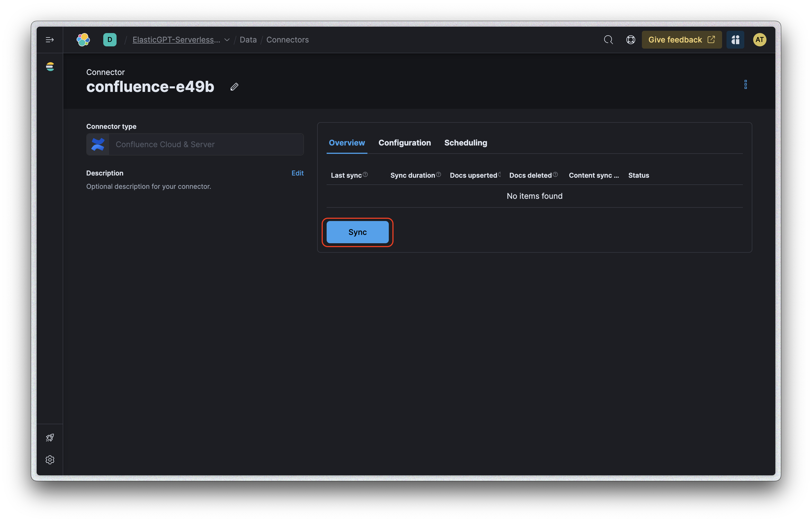The width and height of the screenshot is (812, 522).
Task: Click the Last sync info icon
Action: pos(365,175)
